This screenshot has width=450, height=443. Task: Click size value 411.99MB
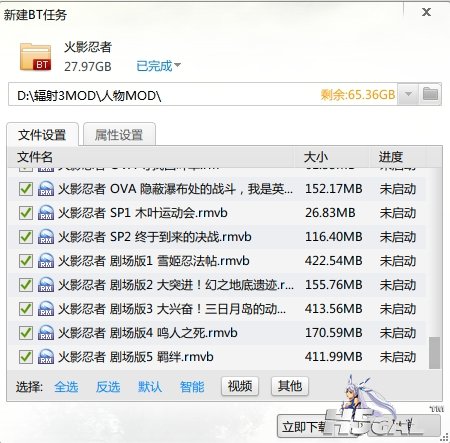pyautogui.click(x=334, y=357)
